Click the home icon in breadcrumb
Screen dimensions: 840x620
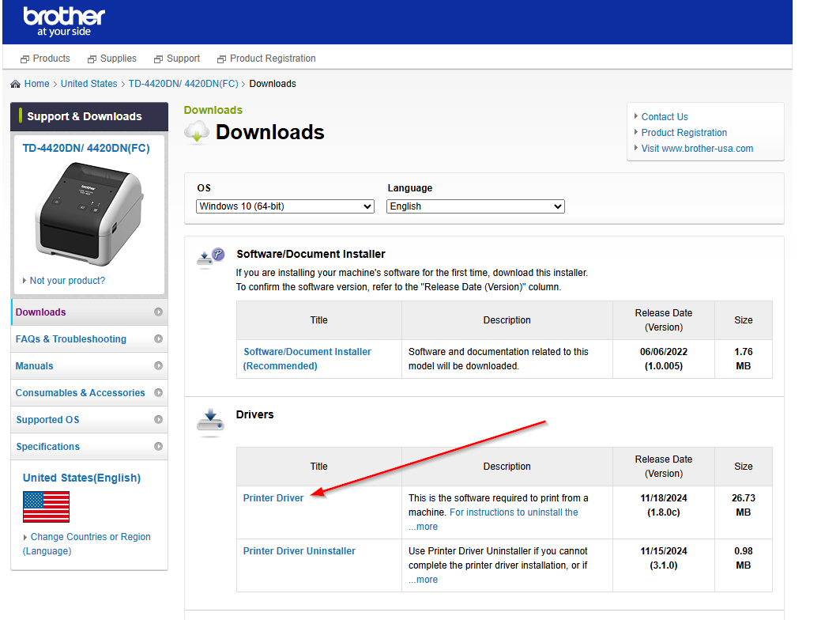point(16,84)
